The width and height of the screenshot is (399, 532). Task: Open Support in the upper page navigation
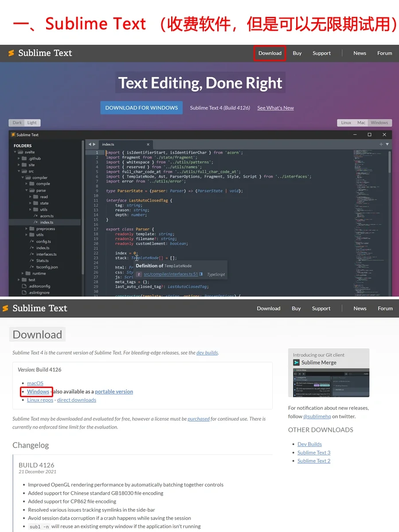pyautogui.click(x=321, y=53)
